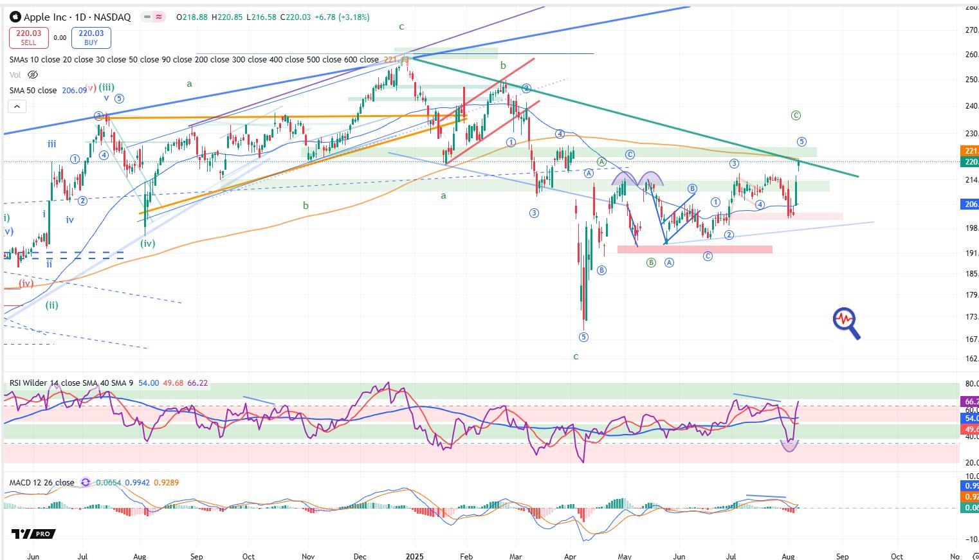
Task: Click the Apple logo next to symbol name
Action: [x=15, y=17]
